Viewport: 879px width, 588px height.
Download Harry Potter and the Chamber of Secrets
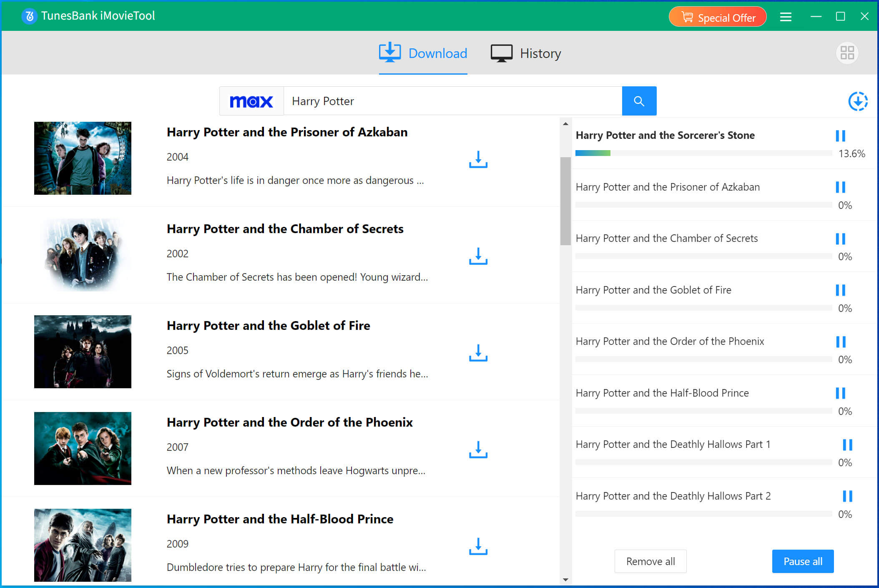478,256
